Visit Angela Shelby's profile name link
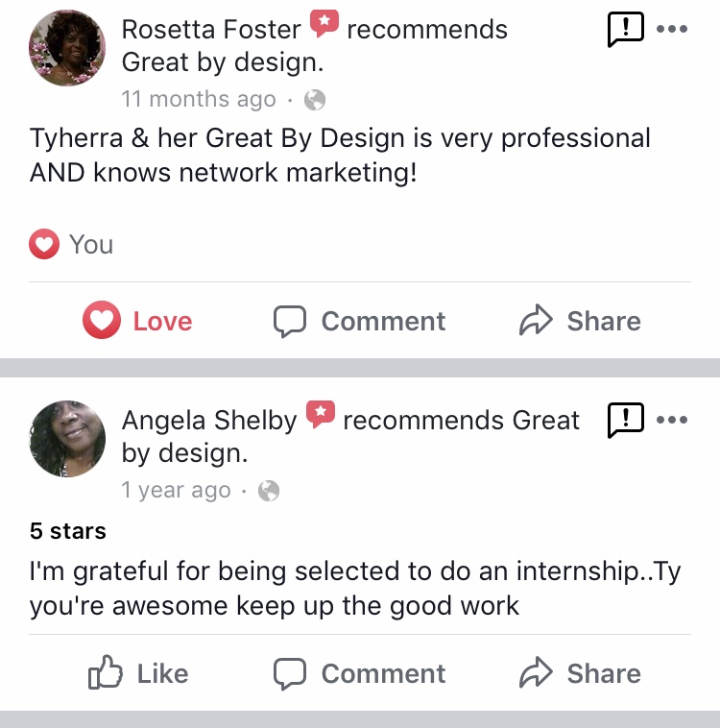720x728 pixels. (x=209, y=421)
